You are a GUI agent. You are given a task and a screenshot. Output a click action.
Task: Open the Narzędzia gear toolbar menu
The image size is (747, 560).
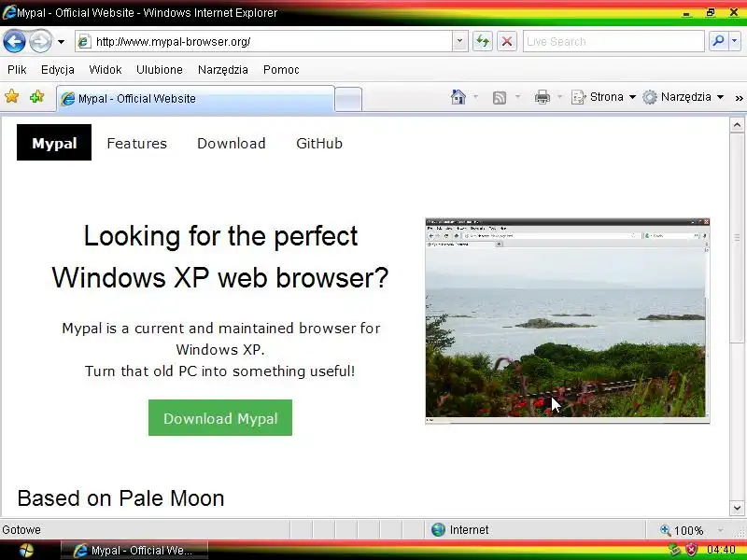683,97
